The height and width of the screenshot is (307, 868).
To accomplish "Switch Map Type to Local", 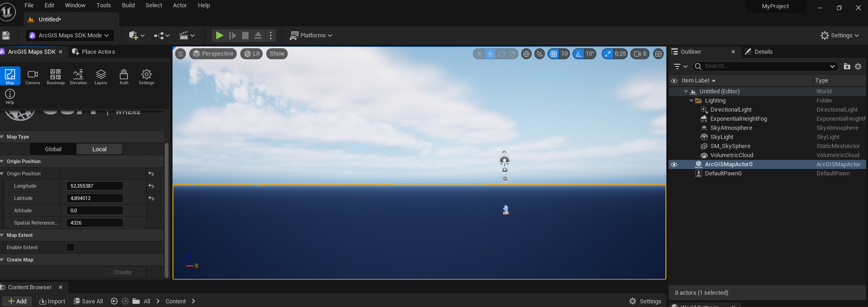I will coord(99,149).
